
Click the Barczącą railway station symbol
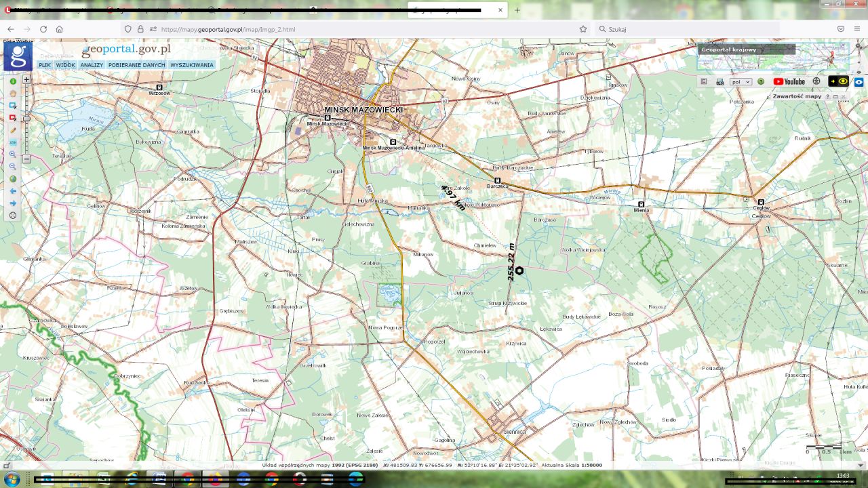[x=497, y=180]
